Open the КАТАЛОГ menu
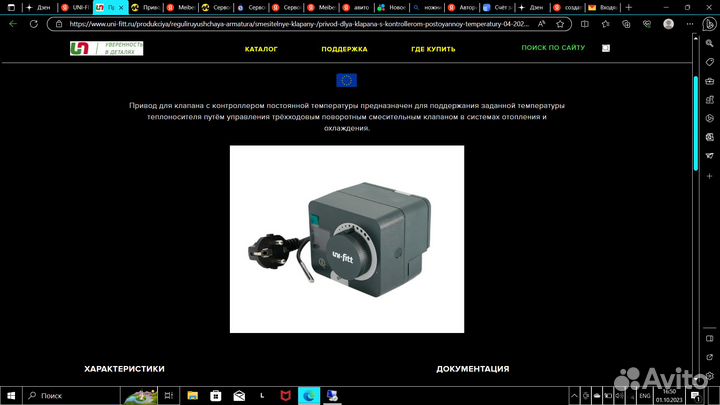Screen dimensions: 720x405 [261, 49]
